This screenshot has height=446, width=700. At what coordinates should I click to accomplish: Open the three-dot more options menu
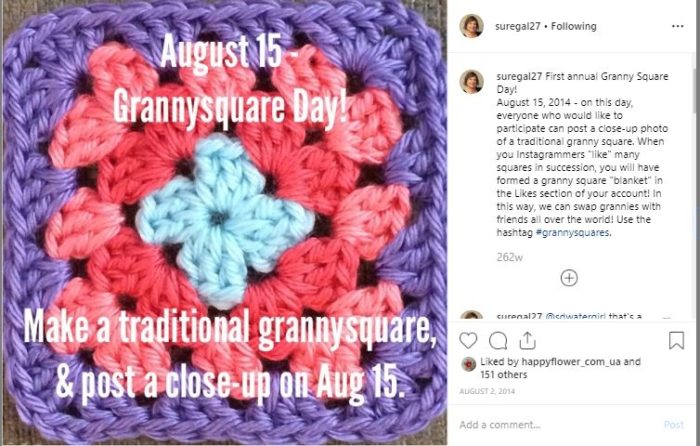point(677,26)
